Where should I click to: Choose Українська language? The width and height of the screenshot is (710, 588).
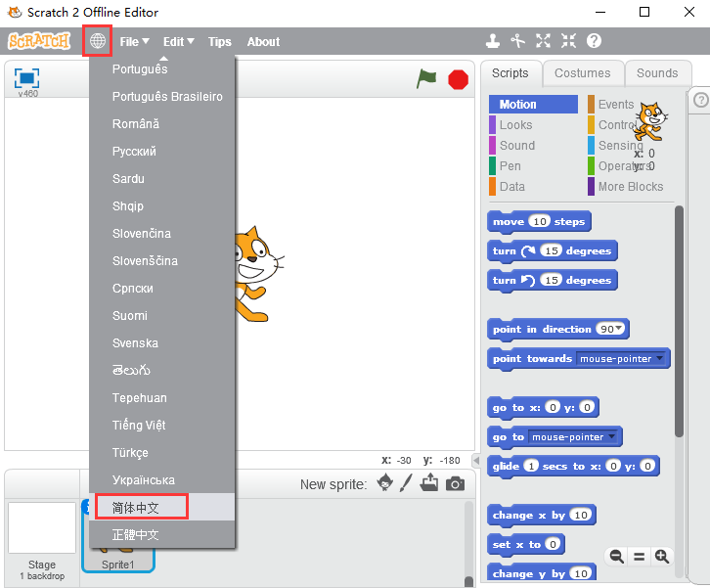(x=161, y=480)
